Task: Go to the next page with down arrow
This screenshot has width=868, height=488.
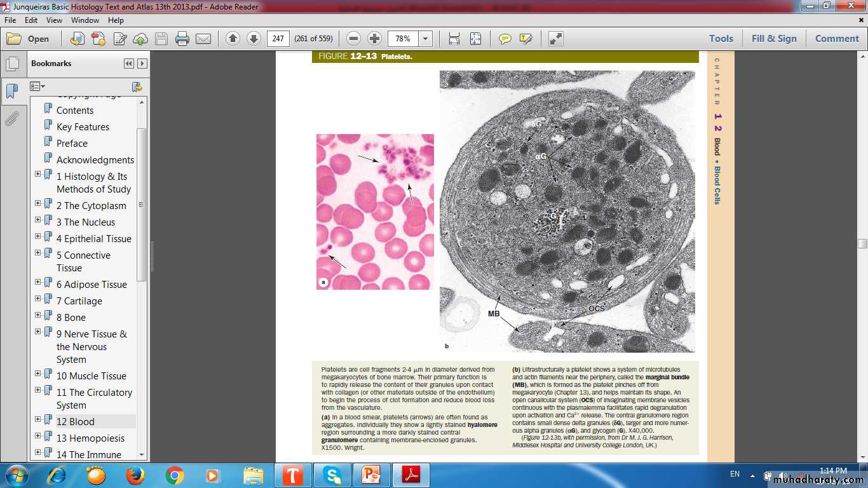Action: 254,39
